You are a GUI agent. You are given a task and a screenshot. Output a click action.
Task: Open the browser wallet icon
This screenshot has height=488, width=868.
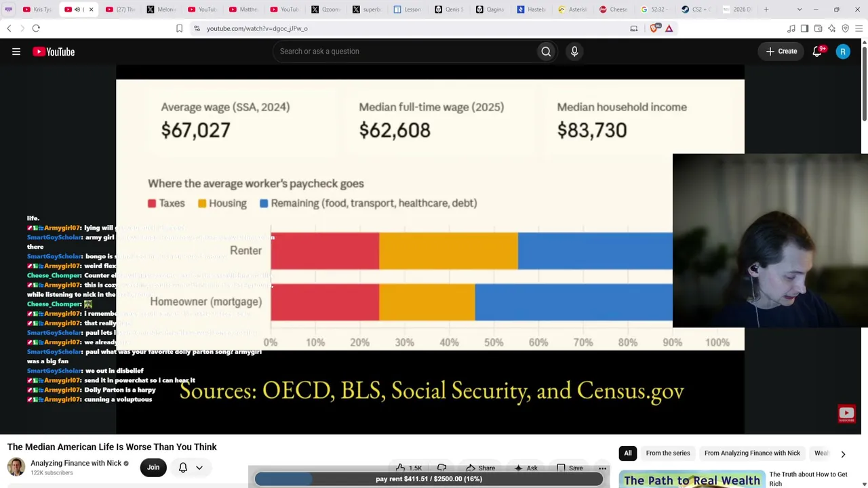pyautogui.click(x=818, y=28)
